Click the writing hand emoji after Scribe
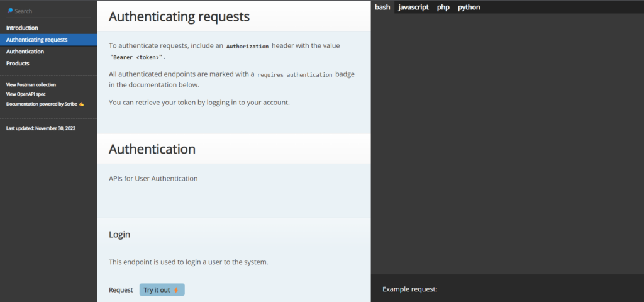 [x=81, y=104]
